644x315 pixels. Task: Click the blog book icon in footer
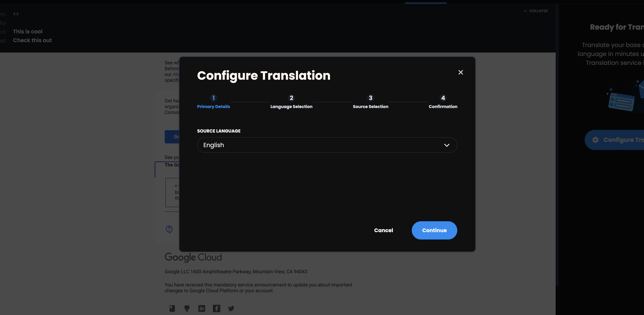(172, 308)
